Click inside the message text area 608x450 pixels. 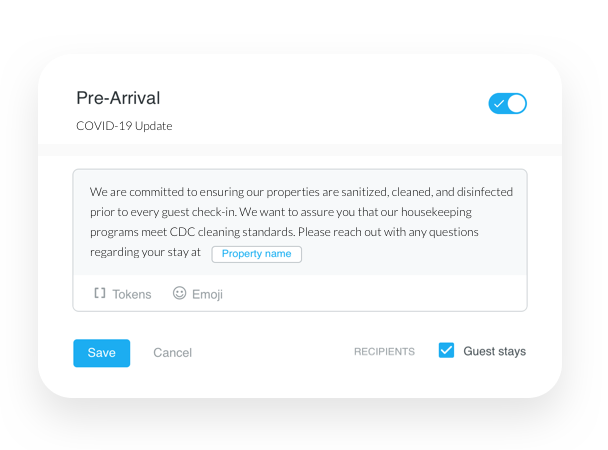(300, 222)
